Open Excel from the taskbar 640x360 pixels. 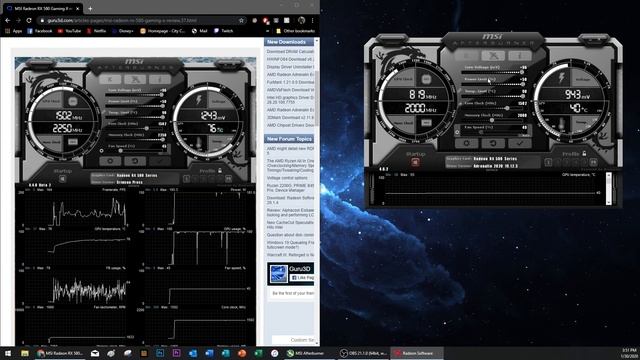258,353
